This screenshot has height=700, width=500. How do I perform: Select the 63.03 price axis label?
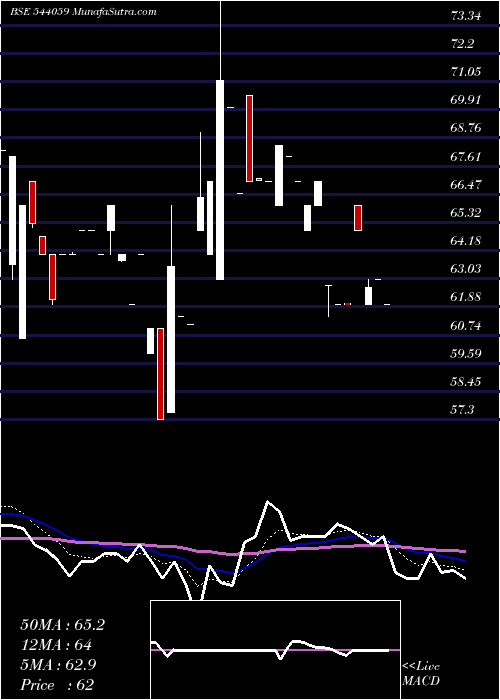tap(466, 269)
